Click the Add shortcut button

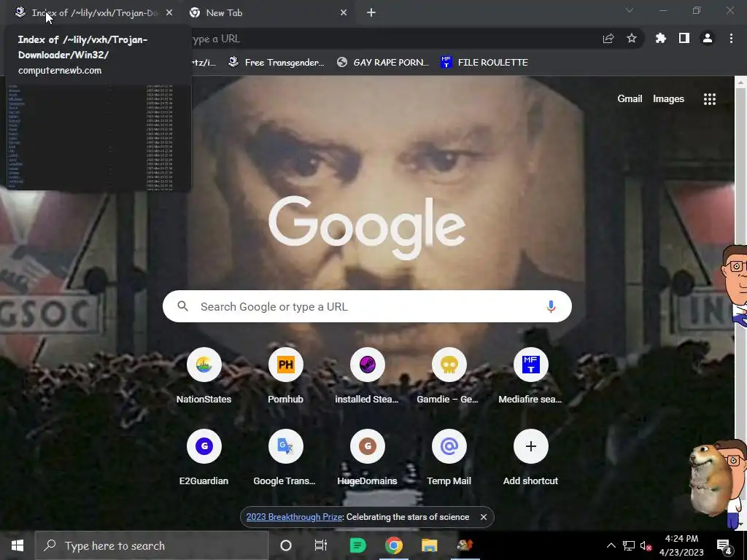pos(530,458)
